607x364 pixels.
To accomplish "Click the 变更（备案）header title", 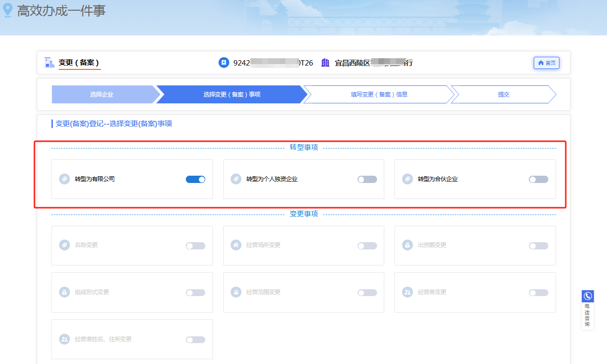I will pos(79,63).
